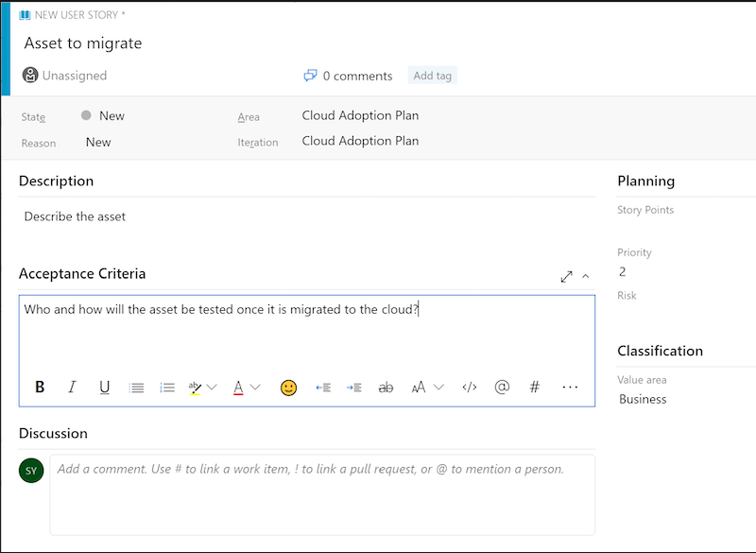
Task: Open the comments discussion icon
Action: [x=311, y=76]
